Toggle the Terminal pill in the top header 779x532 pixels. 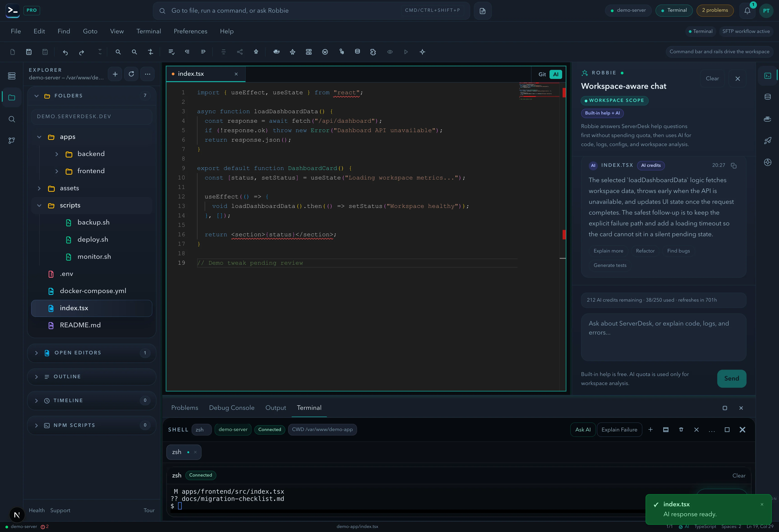(674, 10)
